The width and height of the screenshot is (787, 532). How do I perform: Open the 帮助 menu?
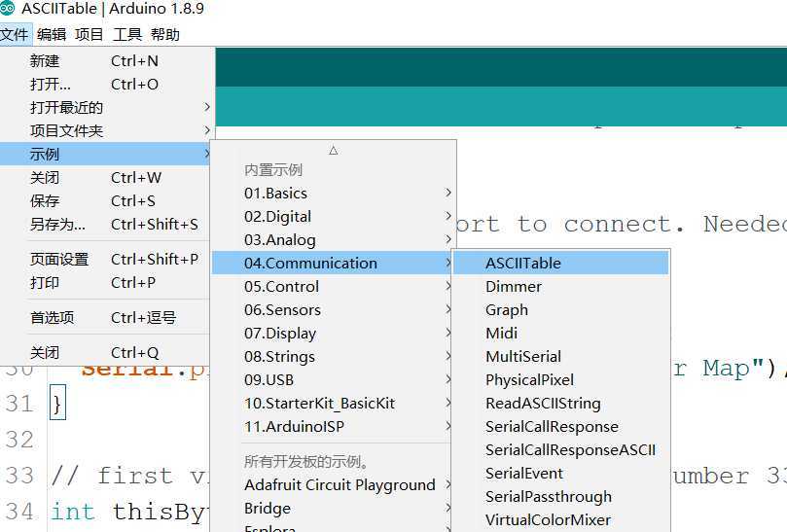coord(165,35)
